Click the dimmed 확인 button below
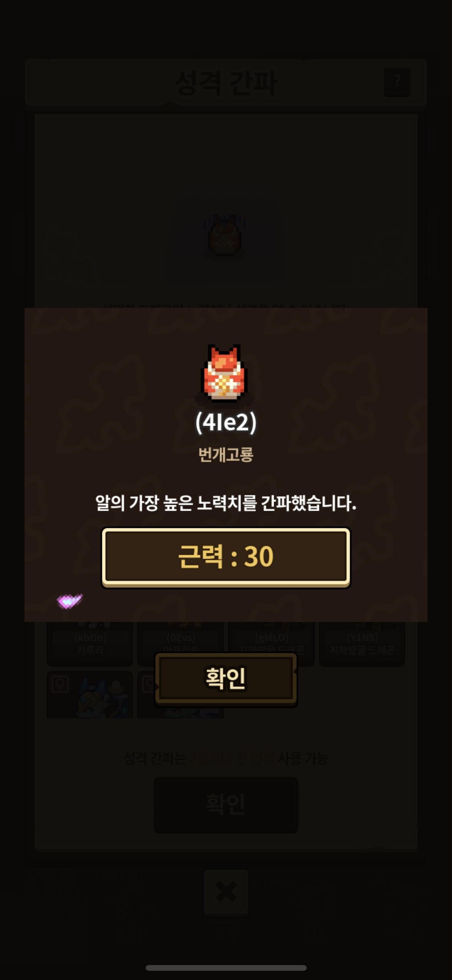The height and width of the screenshot is (980, 452). (x=226, y=805)
